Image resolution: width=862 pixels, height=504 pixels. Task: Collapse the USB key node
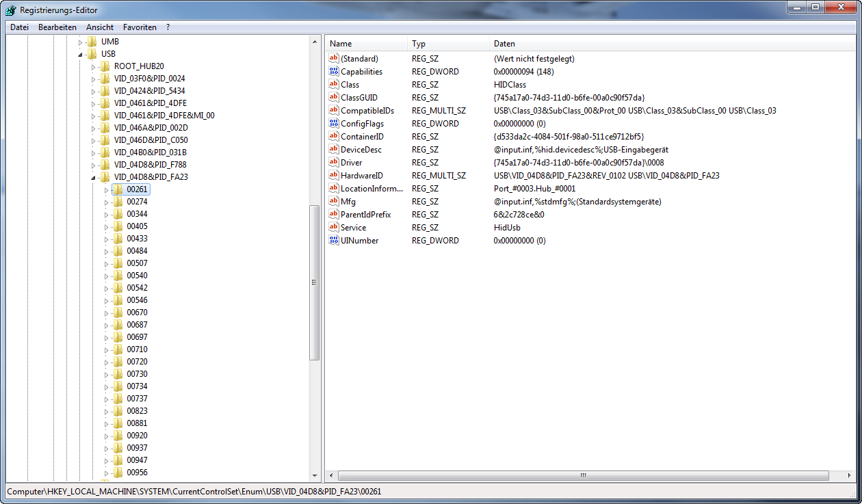pyautogui.click(x=80, y=55)
